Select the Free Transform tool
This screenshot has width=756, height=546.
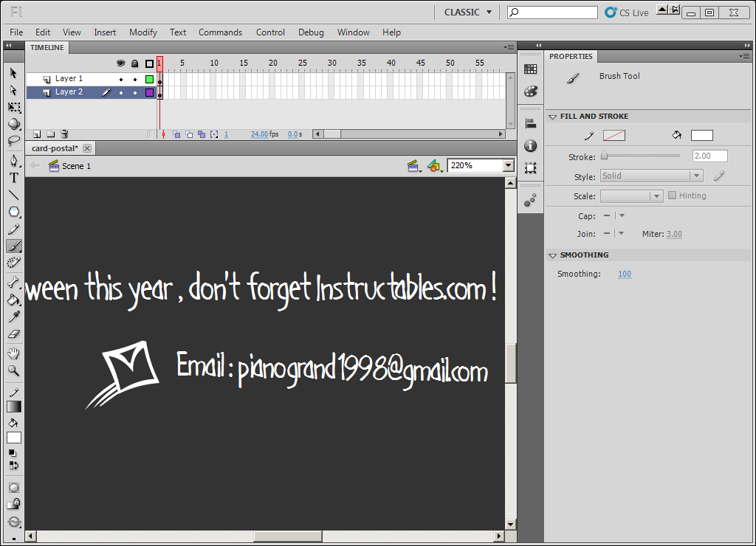[x=14, y=107]
